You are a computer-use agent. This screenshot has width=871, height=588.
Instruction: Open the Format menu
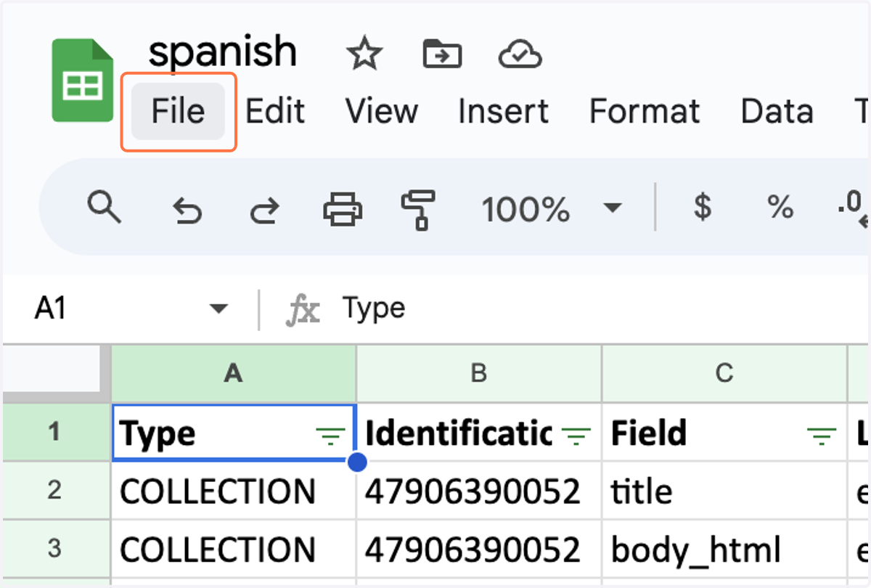pyautogui.click(x=645, y=112)
